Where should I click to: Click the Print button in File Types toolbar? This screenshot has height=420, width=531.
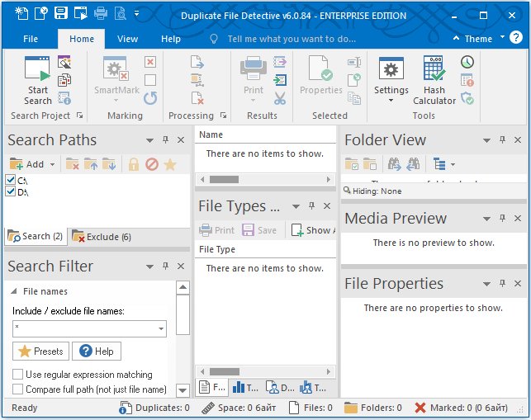click(x=216, y=230)
